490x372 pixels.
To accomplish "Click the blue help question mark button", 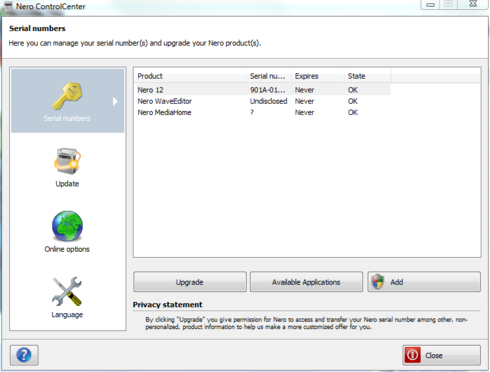I will (24, 355).
